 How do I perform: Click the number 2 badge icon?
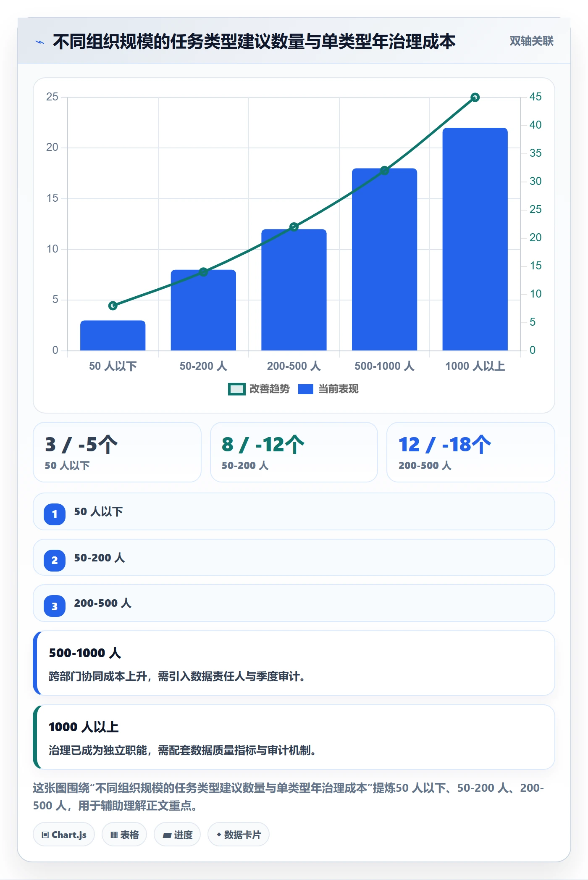pos(55,560)
